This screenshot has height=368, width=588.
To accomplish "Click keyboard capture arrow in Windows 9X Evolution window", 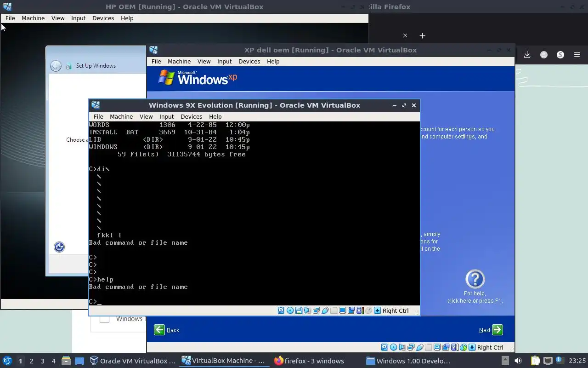I will 377,310.
